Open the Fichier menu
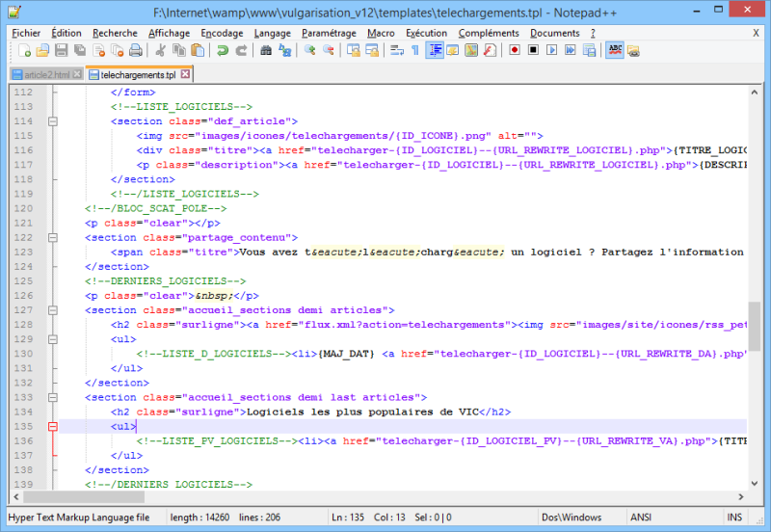 (x=26, y=33)
